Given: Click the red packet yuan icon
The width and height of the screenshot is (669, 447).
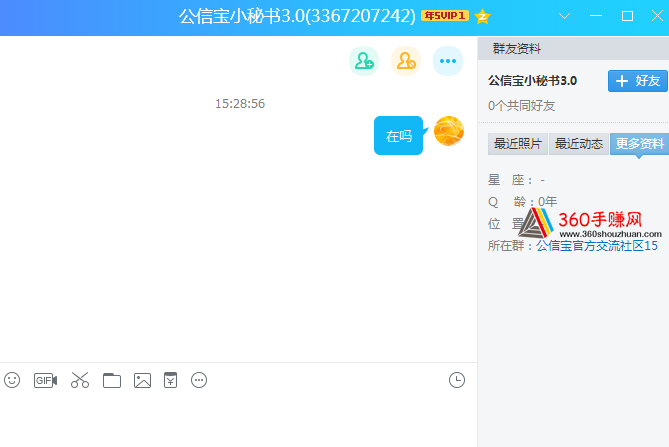Looking at the screenshot, I should 170,380.
